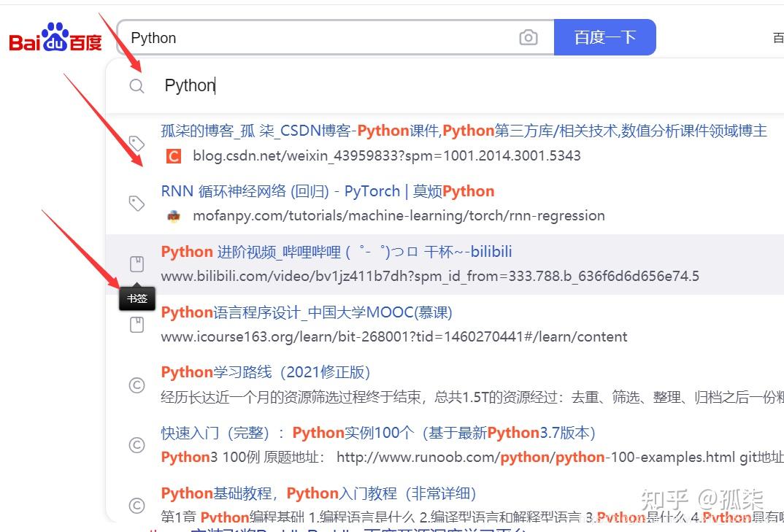This screenshot has height=532, width=784.
Task: Open Python基础教程 Python入门教程 result
Action: coord(318,493)
